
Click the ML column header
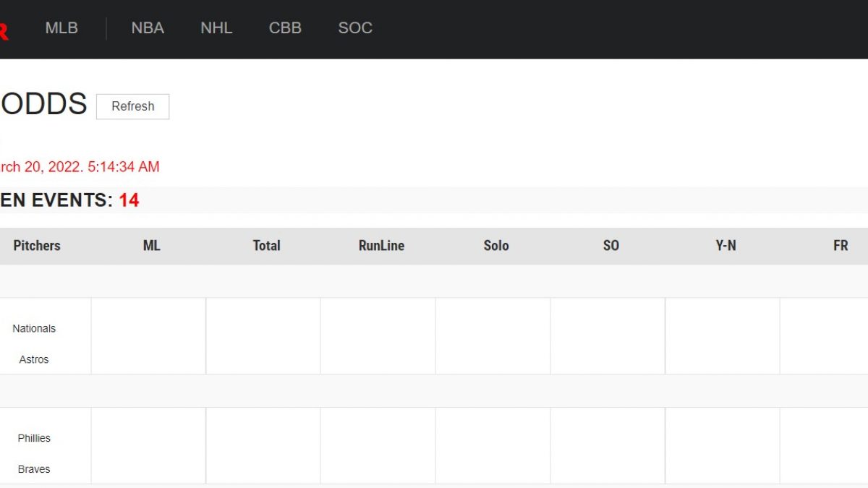pos(151,246)
